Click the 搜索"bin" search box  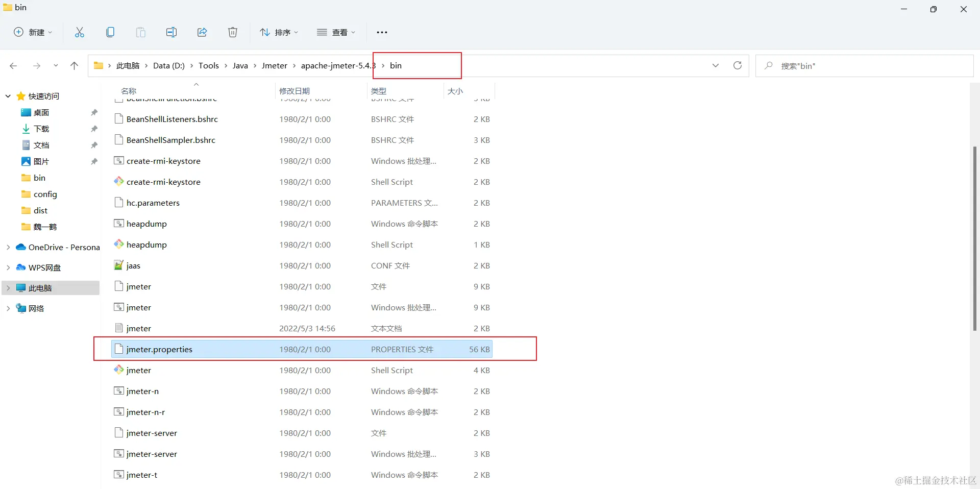pyautogui.click(x=865, y=66)
